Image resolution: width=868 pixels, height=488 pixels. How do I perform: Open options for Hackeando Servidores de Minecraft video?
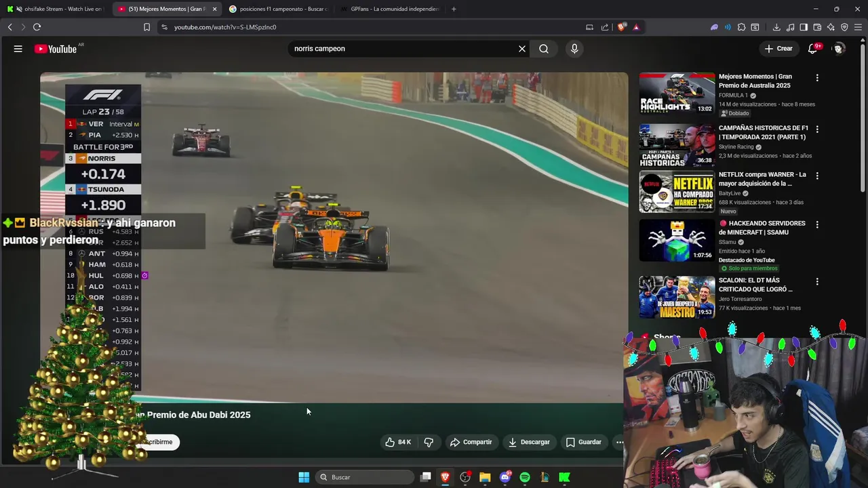(x=817, y=224)
